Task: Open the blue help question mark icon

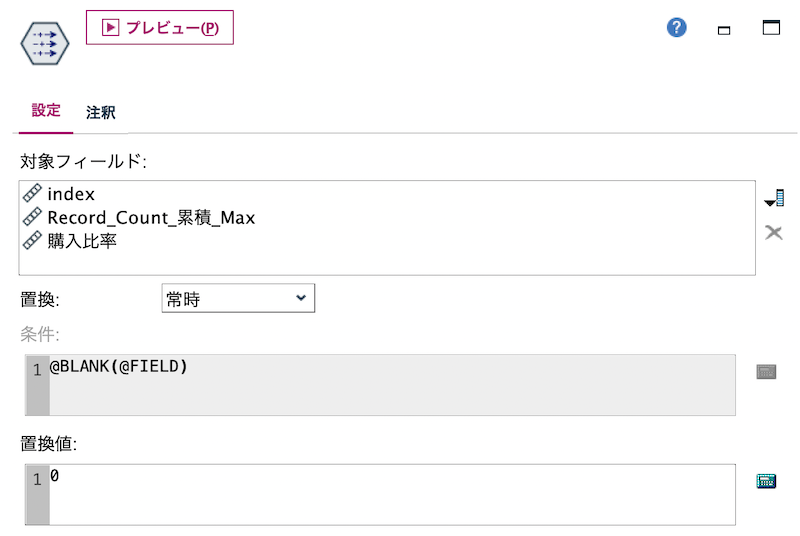Action: [677, 28]
